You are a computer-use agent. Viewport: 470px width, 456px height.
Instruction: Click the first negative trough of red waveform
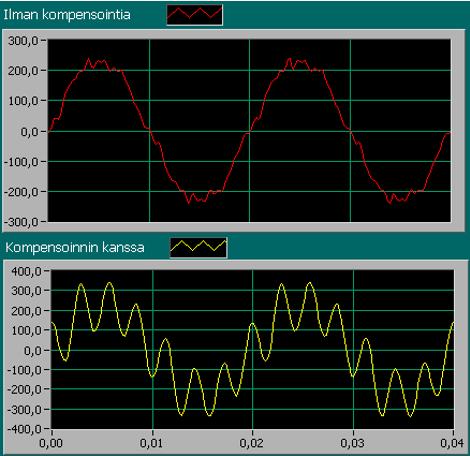pyautogui.click(x=189, y=202)
